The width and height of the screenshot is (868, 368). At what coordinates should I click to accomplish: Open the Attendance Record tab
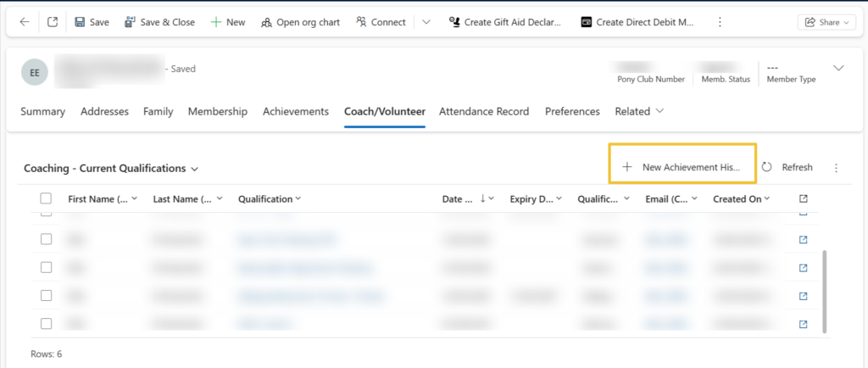[483, 111]
